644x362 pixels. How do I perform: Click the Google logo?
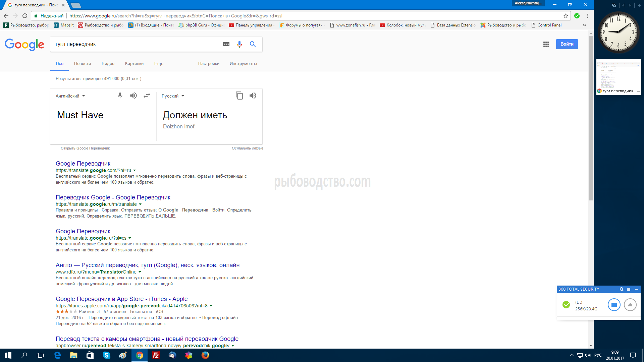click(24, 45)
